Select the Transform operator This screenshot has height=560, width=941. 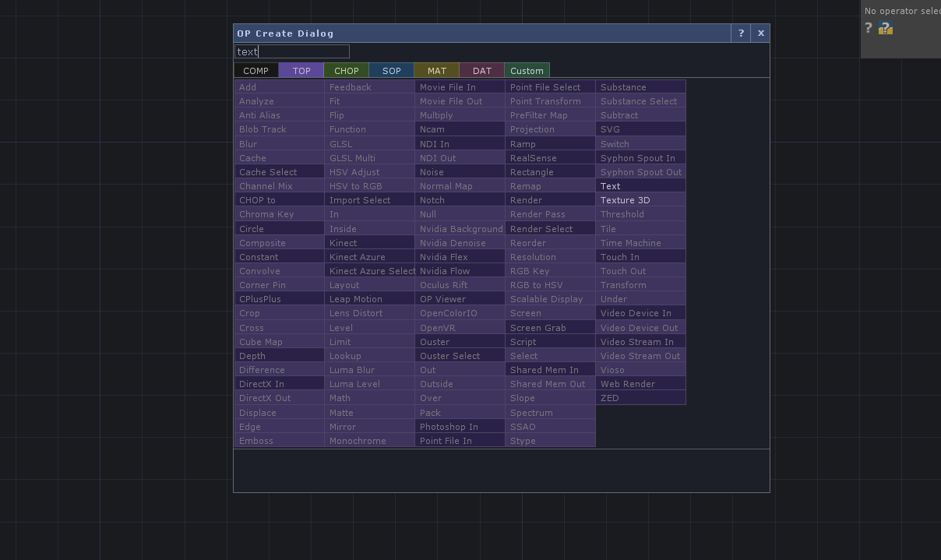tap(641, 285)
